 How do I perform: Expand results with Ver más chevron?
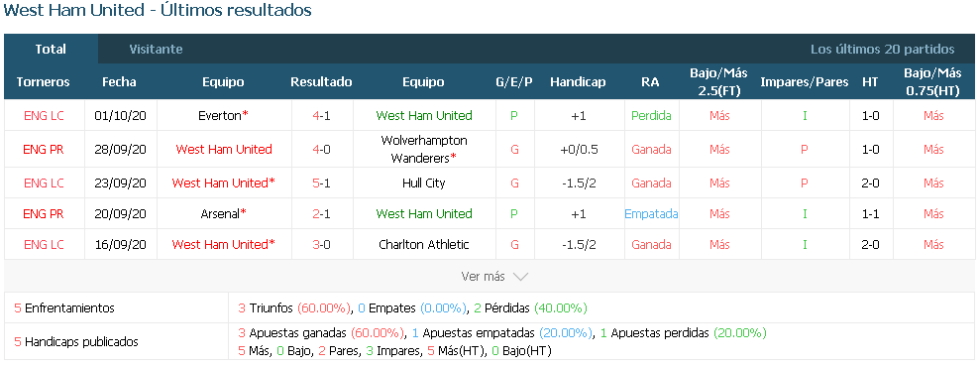tap(494, 277)
